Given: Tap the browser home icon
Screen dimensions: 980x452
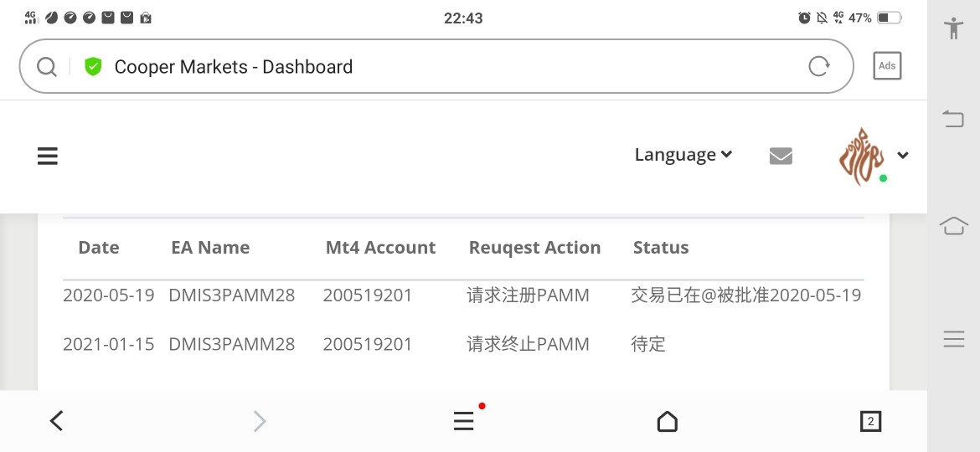Looking at the screenshot, I should coord(667,421).
